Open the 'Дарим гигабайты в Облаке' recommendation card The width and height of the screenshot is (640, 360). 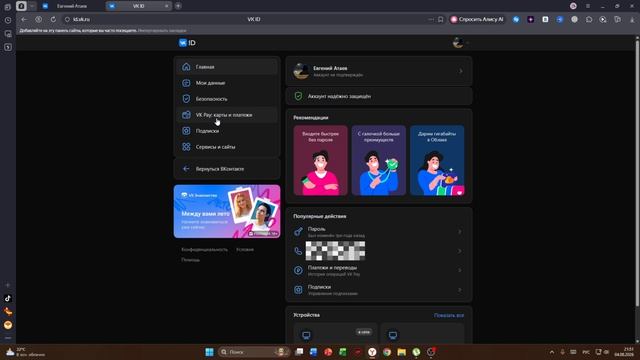click(x=437, y=160)
